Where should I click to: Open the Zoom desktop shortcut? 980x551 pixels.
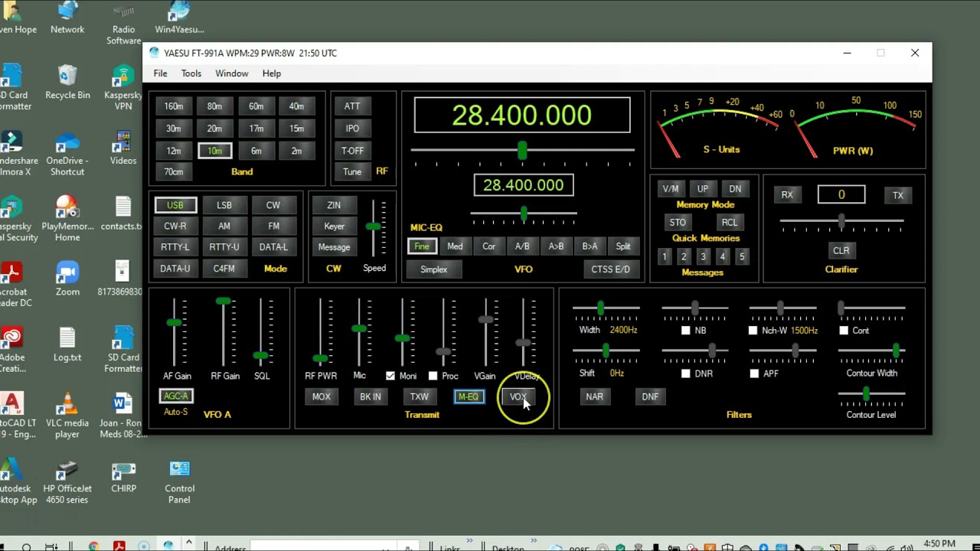click(x=67, y=279)
